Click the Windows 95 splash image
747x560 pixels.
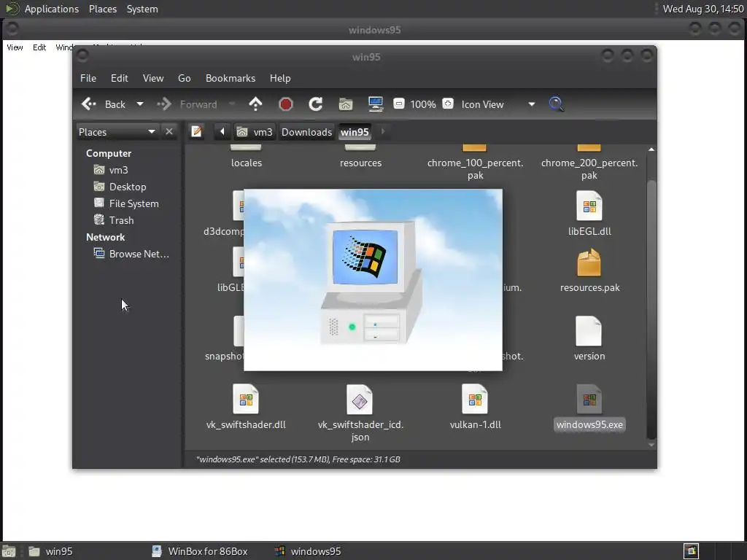[x=373, y=279]
